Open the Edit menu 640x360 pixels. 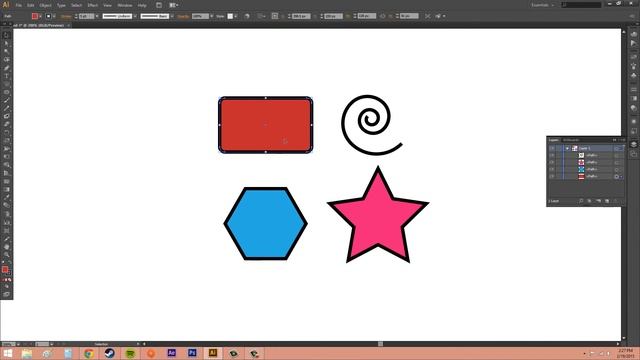pyautogui.click(x=31, y=5)
